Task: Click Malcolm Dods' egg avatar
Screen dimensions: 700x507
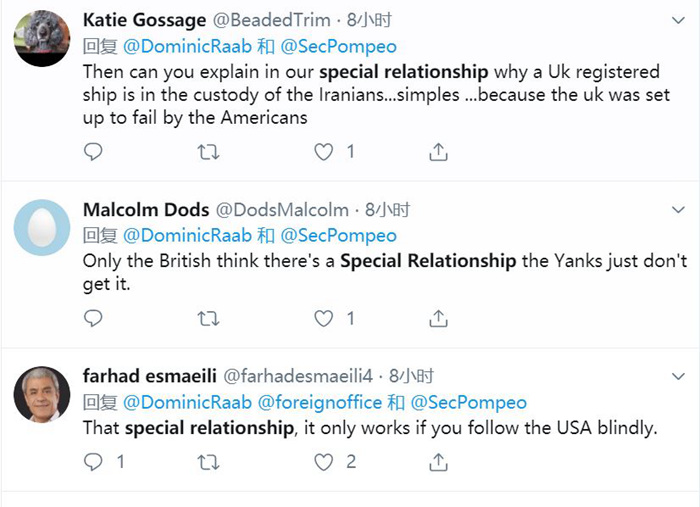Action: 42,229
